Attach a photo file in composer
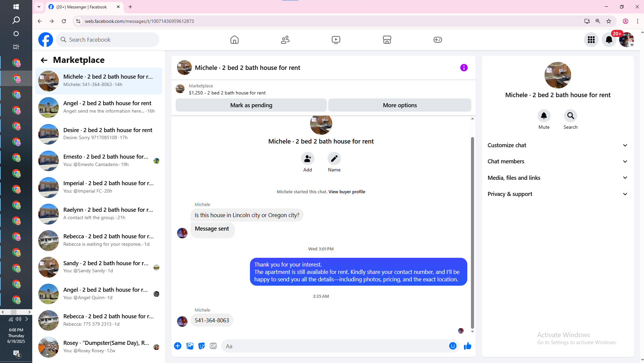 point(190,346)
